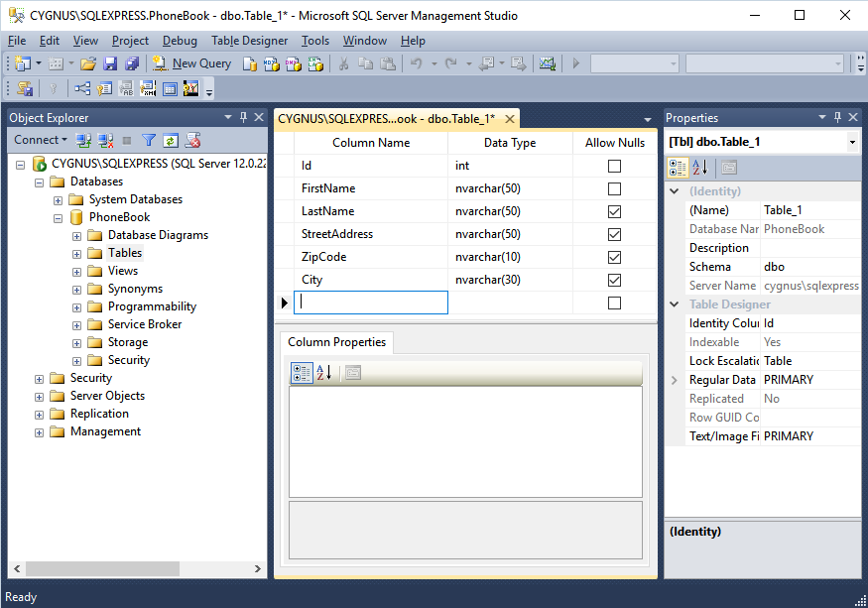The width and height of the screenshot is (868, 608).
Task: Collapse the PhoneBook database node
Action: [x=58, y=218]
